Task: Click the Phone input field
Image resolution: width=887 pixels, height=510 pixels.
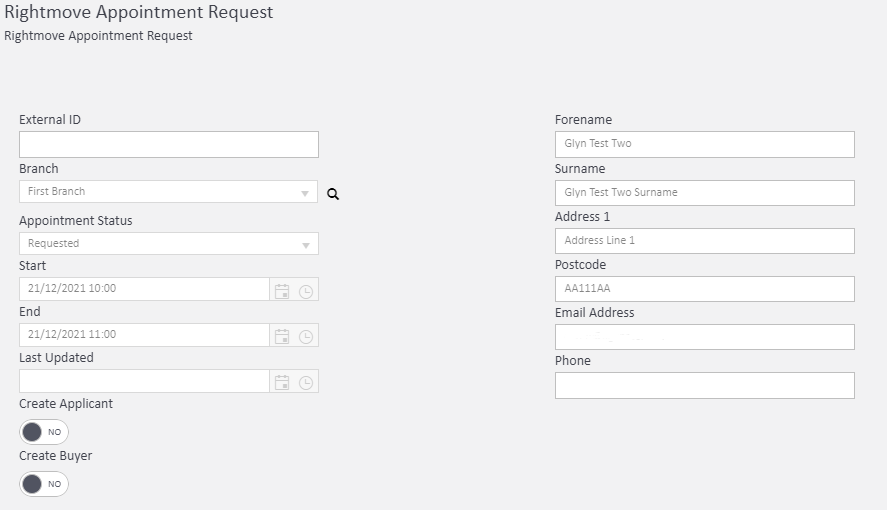Action: [x=704, y=385]
